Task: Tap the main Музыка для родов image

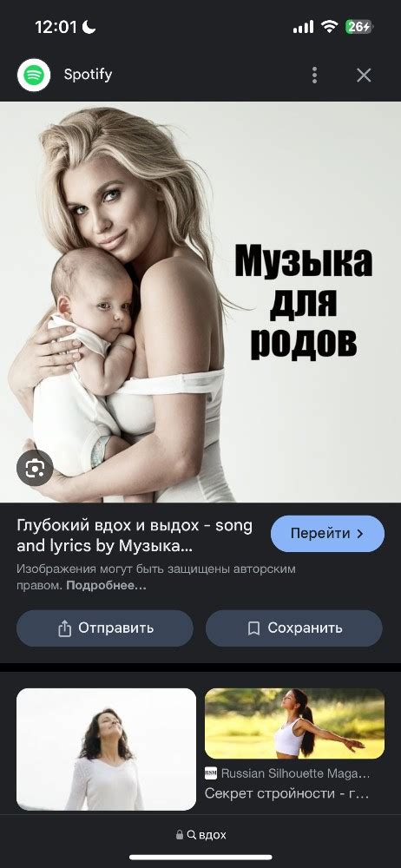Action: [x=200, y=302]
